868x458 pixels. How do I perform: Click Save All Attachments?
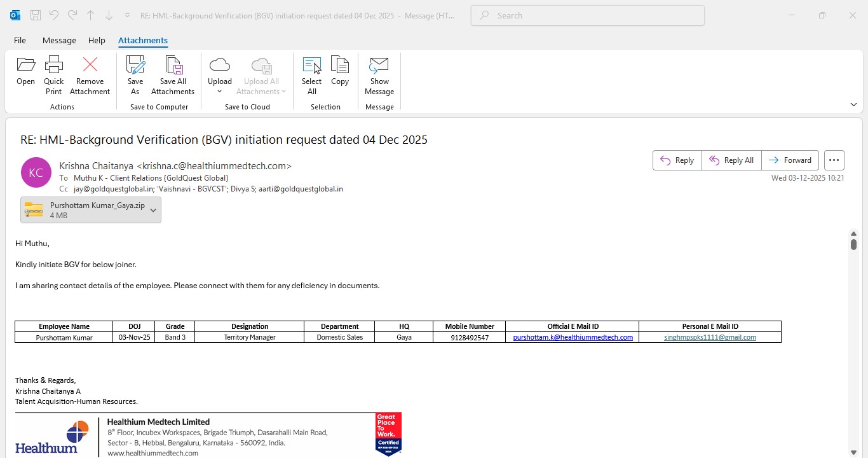tap(173, 75)
